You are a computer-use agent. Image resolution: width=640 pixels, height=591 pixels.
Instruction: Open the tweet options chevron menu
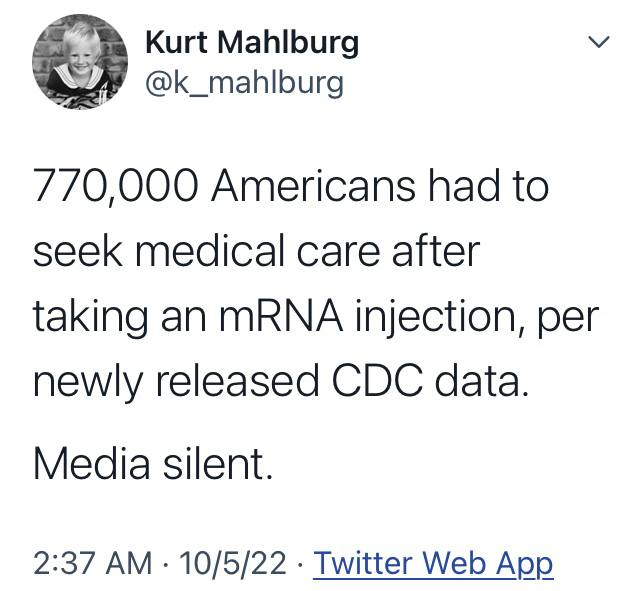coord(598,44)
